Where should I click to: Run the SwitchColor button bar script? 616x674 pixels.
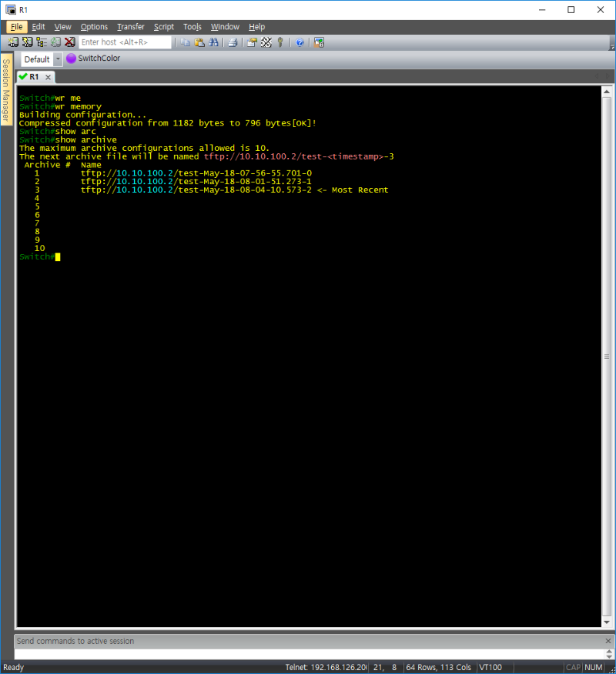pos(93,59)
